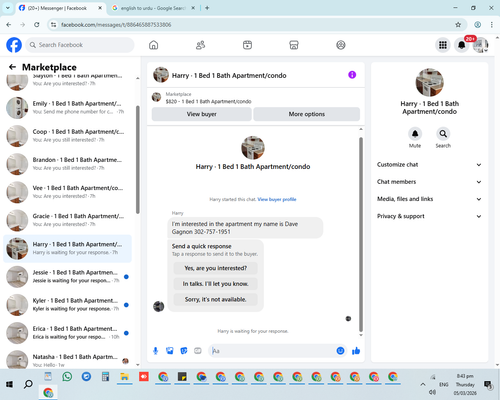This screenshot has width=500, height=400.
Task: Mute conversation with the bell icon
Action: [x=415, y=134]
